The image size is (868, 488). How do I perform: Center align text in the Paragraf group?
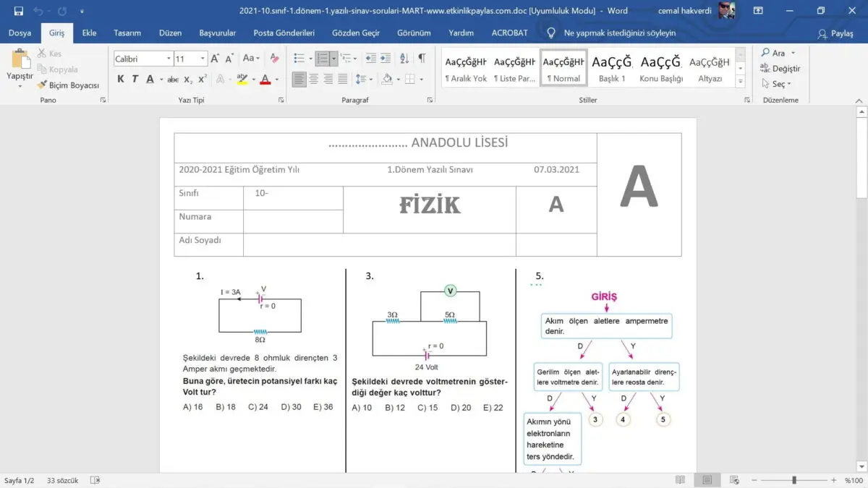[314, 80]
